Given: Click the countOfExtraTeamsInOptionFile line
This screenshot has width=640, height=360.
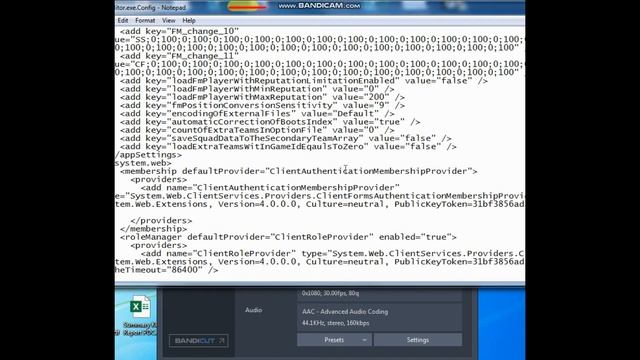Looking at the screenshot, I should 257,130.
